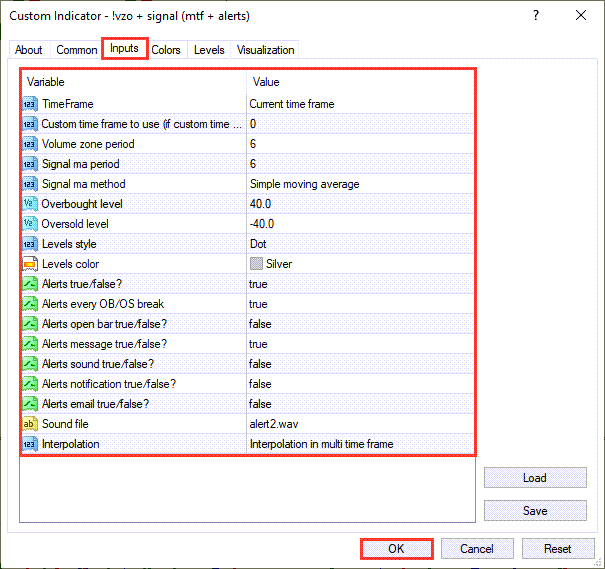Toggle Alerts open bar value false
The height and width of the screenshot is (569, 605).
[x=260, y=324]
